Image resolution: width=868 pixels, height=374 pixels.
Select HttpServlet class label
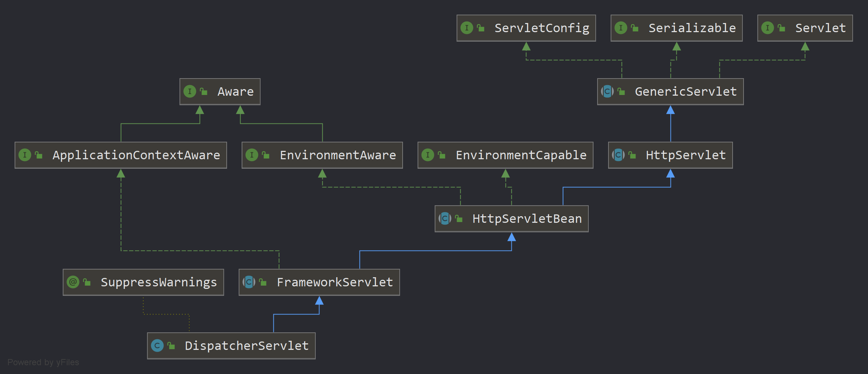[686, 155]
